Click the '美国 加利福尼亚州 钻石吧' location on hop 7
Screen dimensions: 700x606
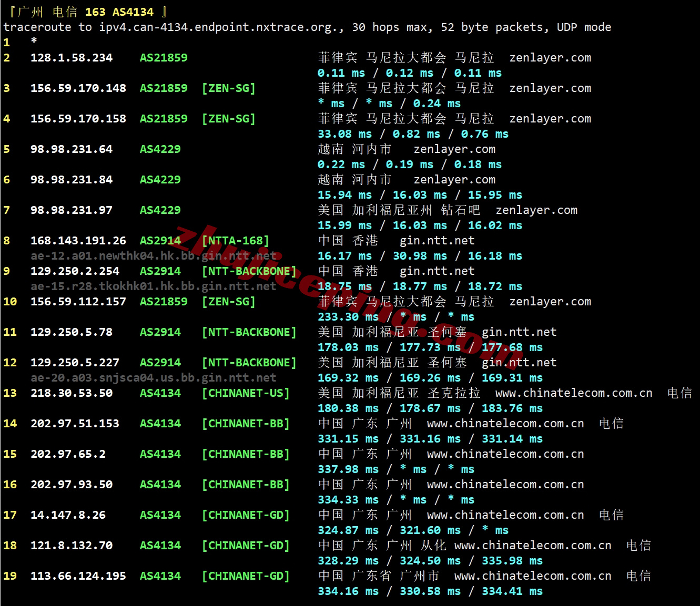click(399, 210)
